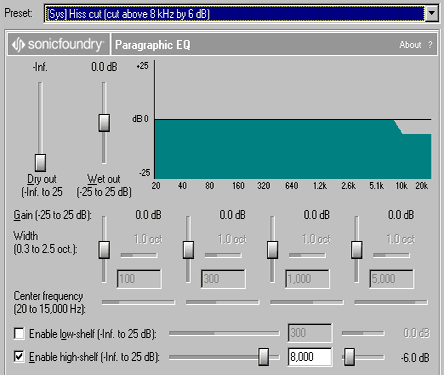Click the low-shelf gain slider
Screen dimensions: 444x375
tap(363, 333)
